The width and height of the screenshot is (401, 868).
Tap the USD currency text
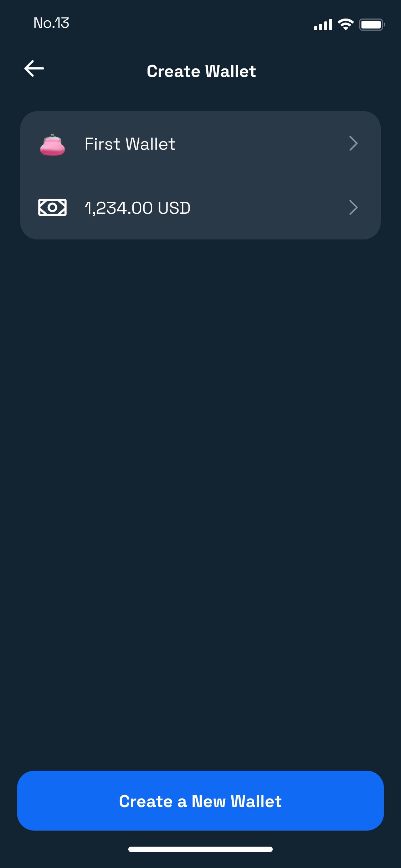[x=174, y=208]
